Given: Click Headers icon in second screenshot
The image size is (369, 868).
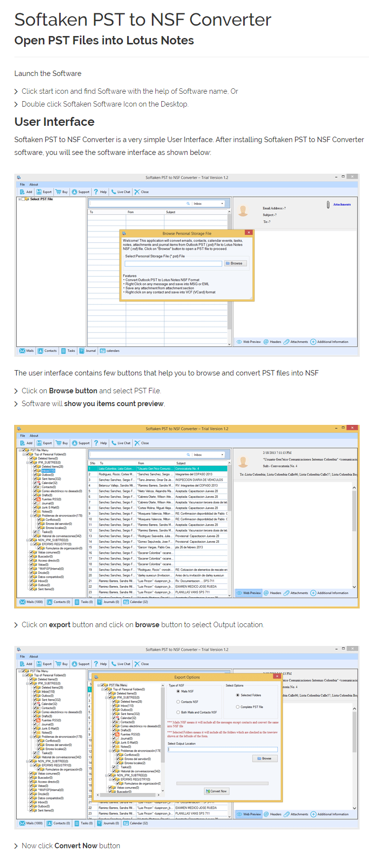Looking at the screenshot, I should click(x=266, y=593).
